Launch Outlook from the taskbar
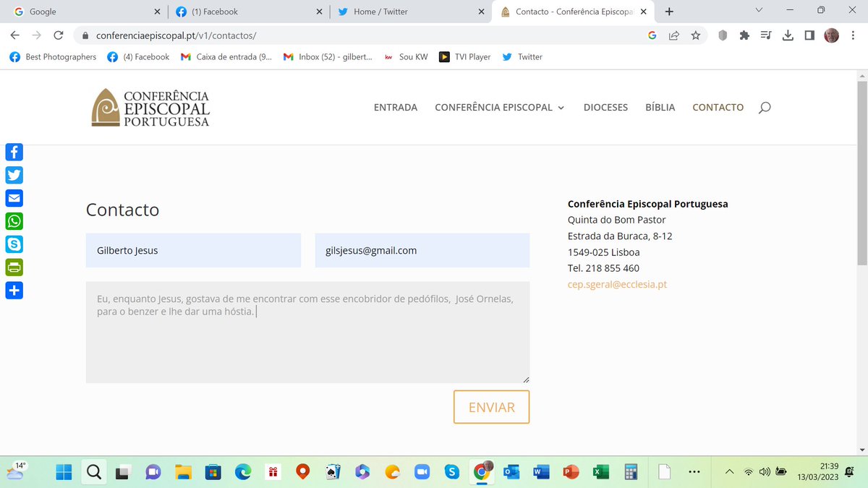Viewport: 868px width, 488px height. (x=511, y=472)
